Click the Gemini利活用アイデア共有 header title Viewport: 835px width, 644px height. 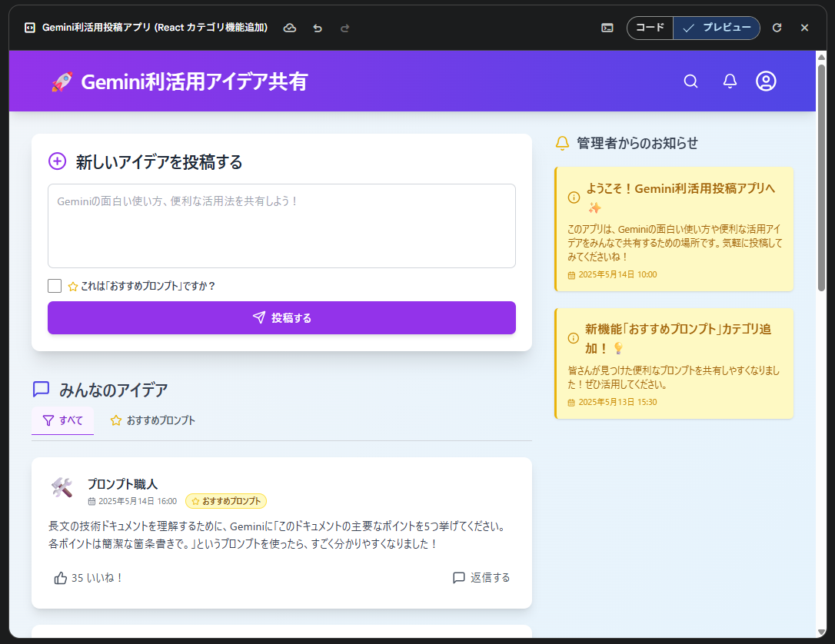(195, 82)
